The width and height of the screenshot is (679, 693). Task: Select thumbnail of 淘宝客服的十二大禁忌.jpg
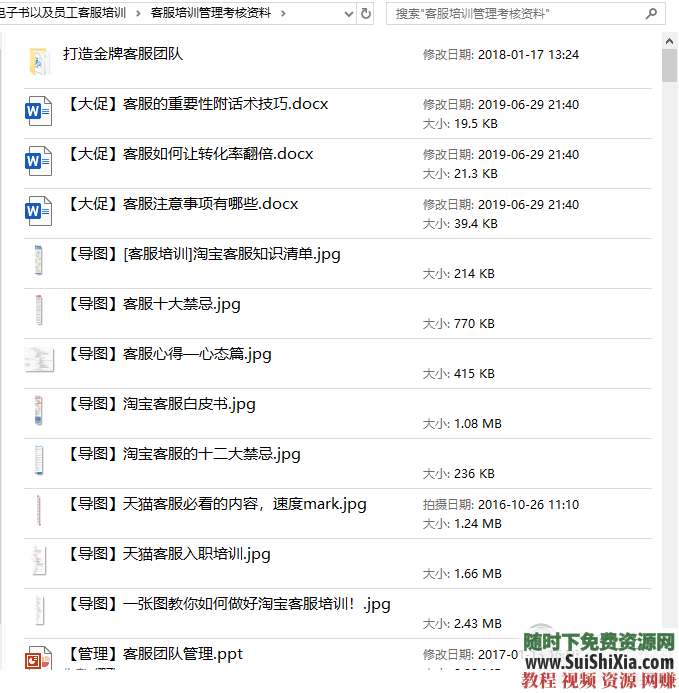click(39, 460)
